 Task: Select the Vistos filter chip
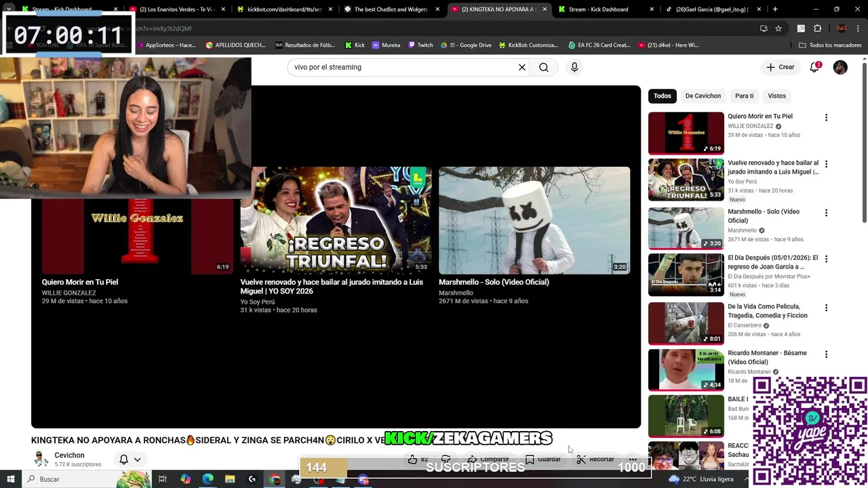[x=776, y=96]
